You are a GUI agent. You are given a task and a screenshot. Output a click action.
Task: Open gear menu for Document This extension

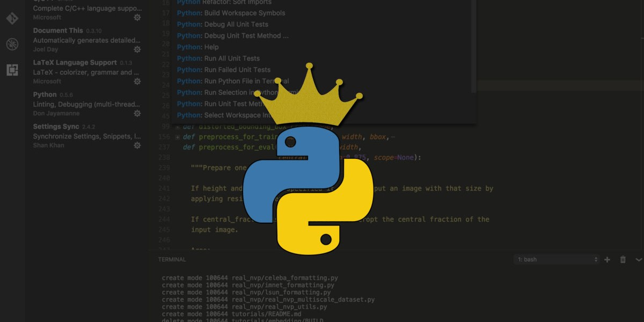[137, 49]
